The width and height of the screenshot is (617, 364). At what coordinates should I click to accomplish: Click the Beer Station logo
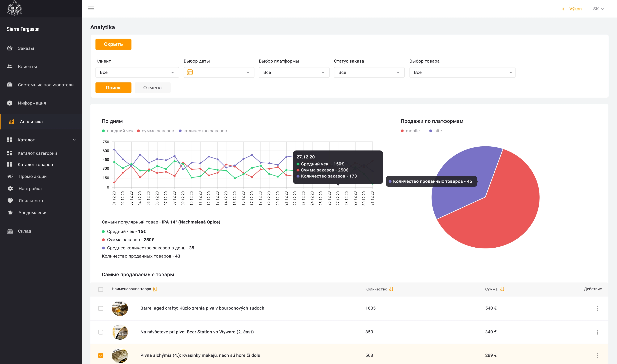click(x=14, y=8)
